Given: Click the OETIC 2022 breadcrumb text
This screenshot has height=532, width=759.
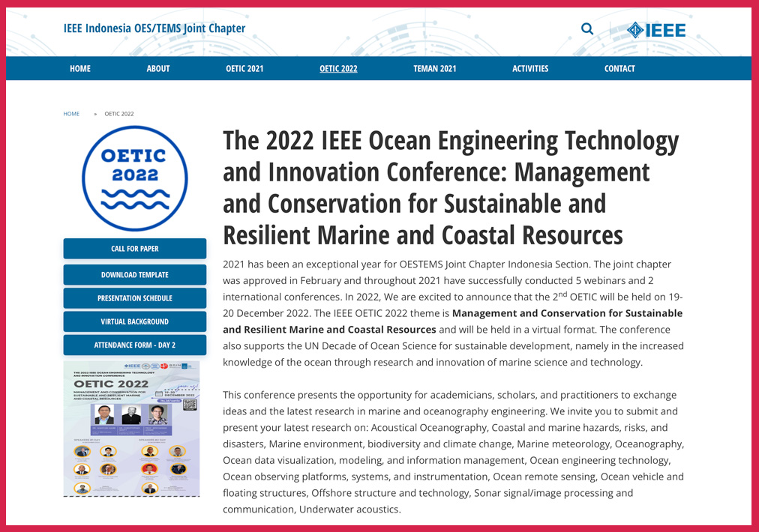Looking at the screenshot, I should pos(119,114).
